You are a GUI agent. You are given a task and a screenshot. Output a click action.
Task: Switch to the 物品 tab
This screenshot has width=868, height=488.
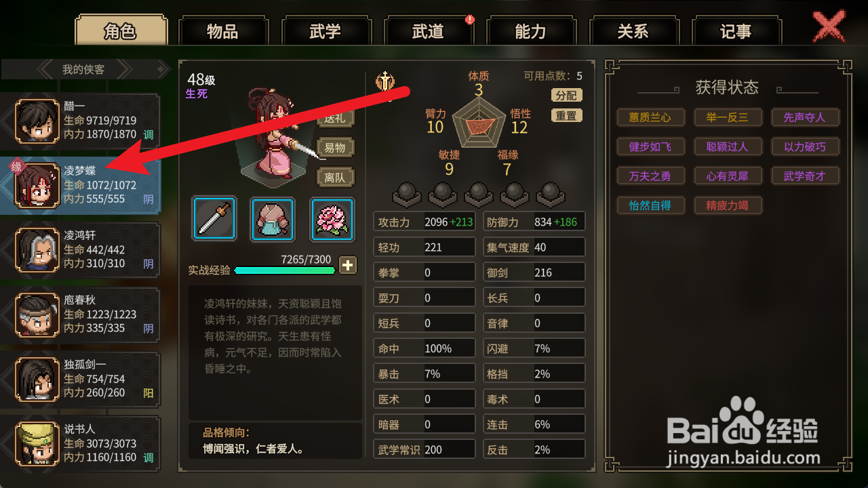223,31
